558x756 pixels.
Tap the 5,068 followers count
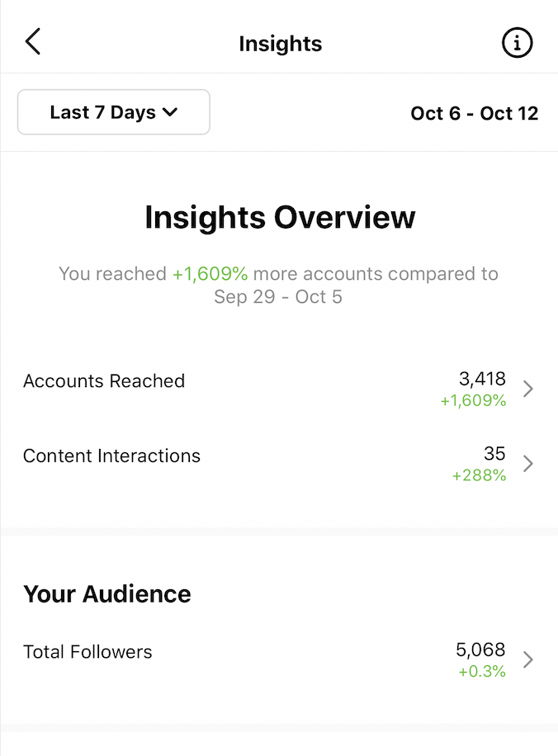tap(480, 650)
